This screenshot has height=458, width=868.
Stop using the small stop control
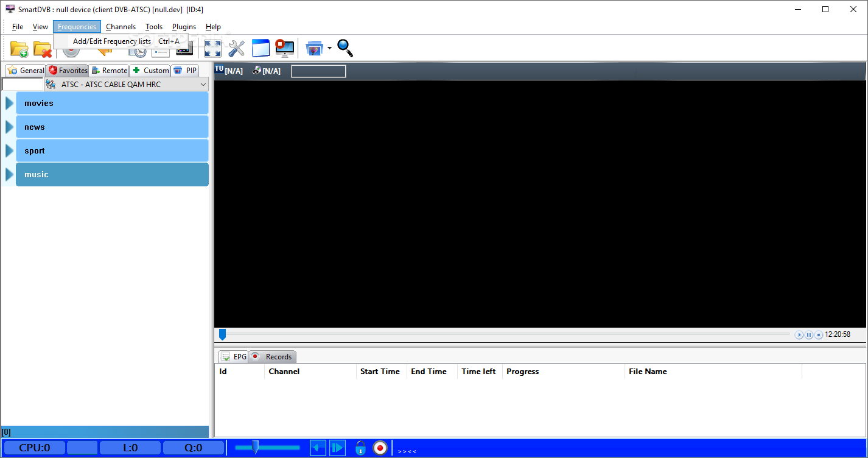pos(819,335)
